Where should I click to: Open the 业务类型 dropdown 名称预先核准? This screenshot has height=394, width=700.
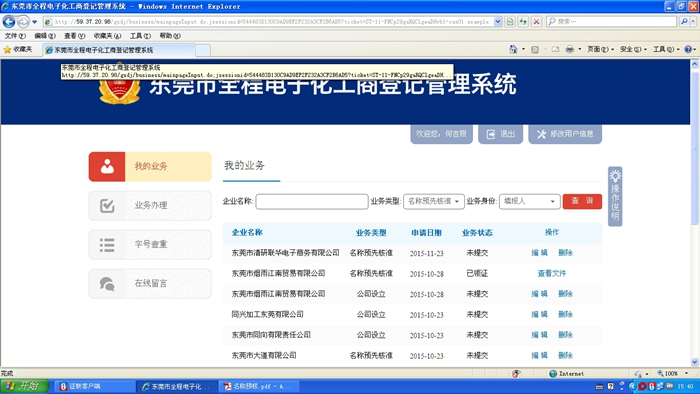tap(433, 201)
